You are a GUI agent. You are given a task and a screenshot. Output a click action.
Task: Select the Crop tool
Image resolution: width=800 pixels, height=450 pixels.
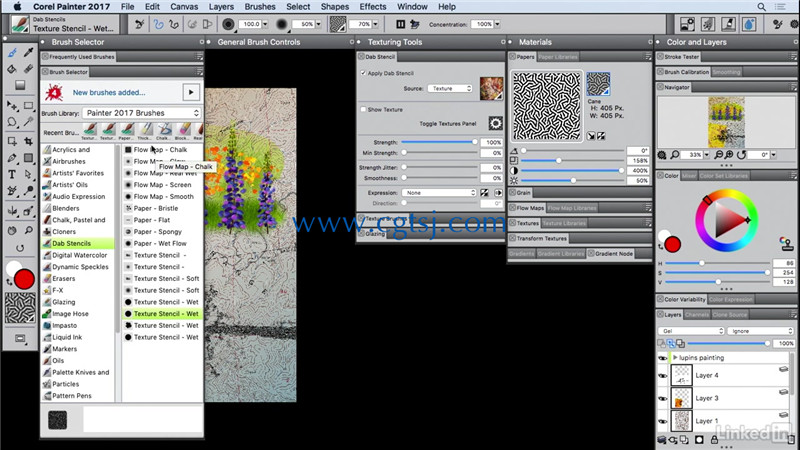[x=29, y=141]
